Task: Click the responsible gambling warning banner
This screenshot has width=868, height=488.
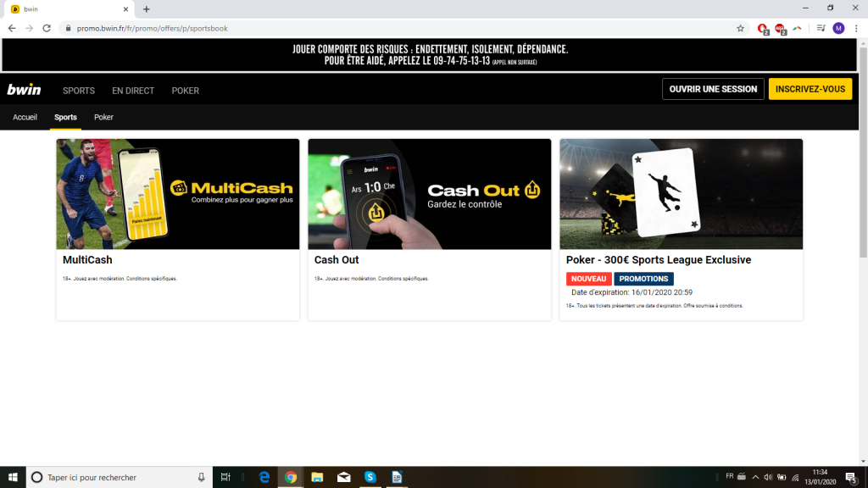Action: pyautogui.click(x=430, y=55)
